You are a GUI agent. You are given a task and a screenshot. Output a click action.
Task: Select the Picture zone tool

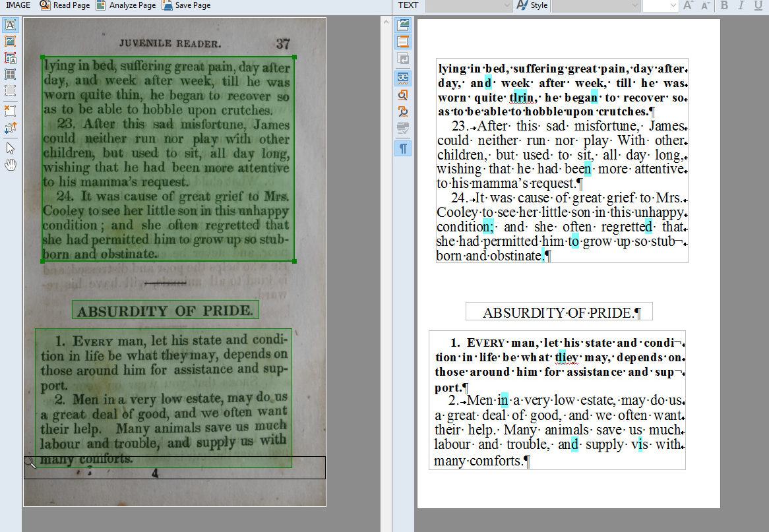click(11, 42)
